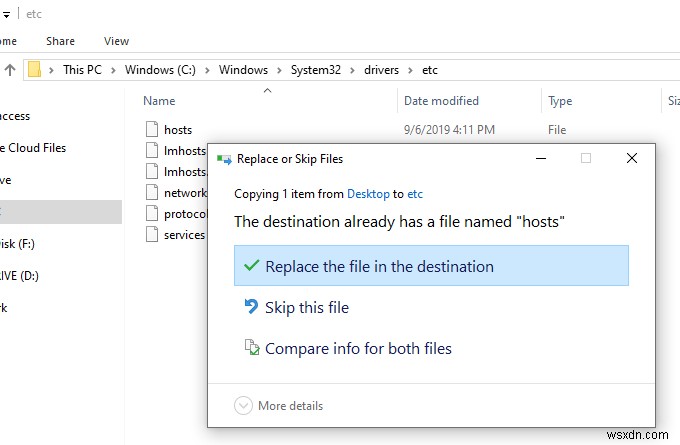The width and height of the screenshot is (680, 445).
Task: Click the etc destination link
Action: 415,194
